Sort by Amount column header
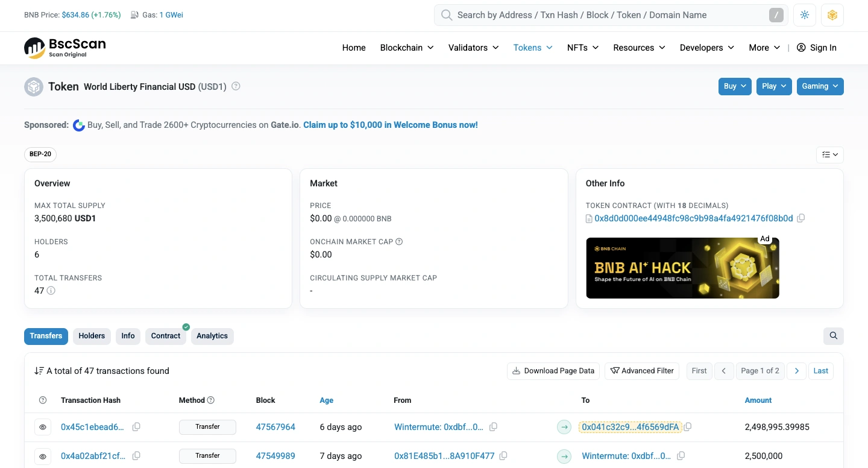868x468 pixels. click(758, 400)
